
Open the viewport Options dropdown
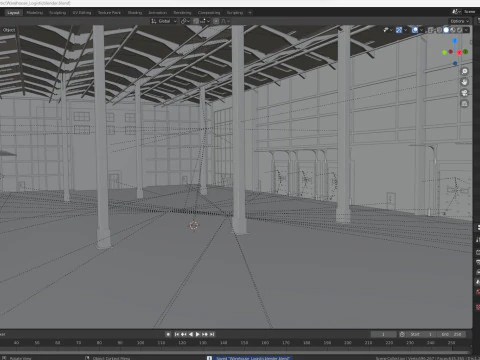pos(460,21)
